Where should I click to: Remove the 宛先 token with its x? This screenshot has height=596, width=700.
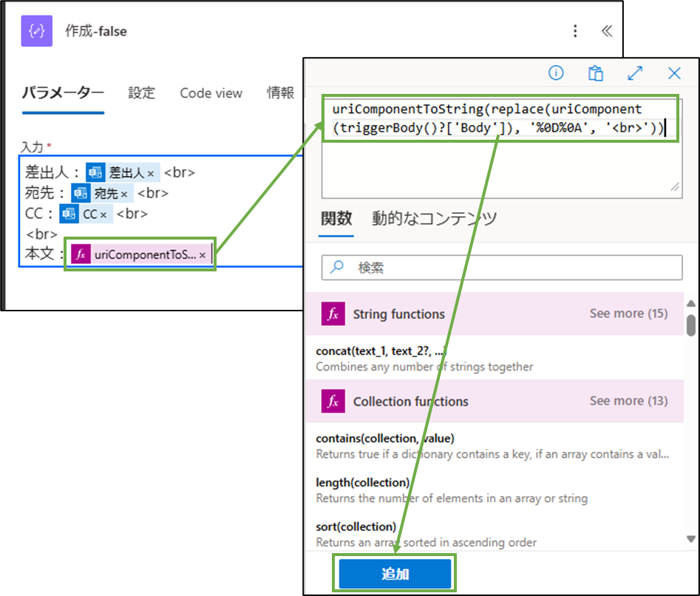click(124, 194)
